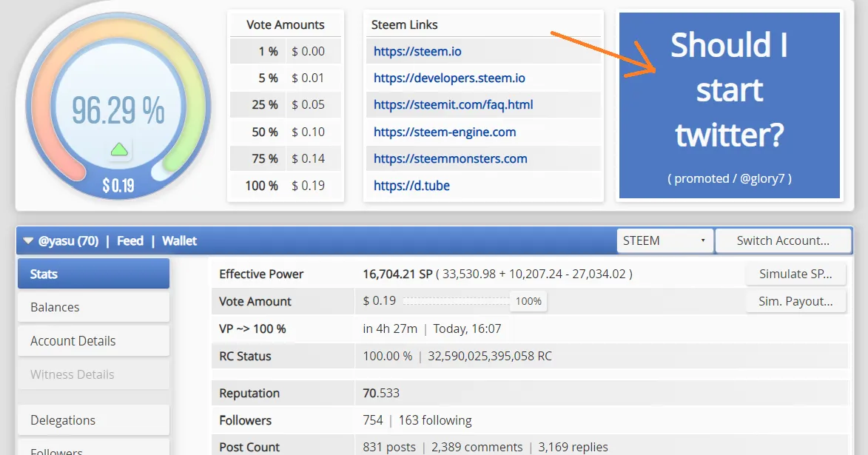
Task: Click the RC Status label
Action: (x=245, y=356)
